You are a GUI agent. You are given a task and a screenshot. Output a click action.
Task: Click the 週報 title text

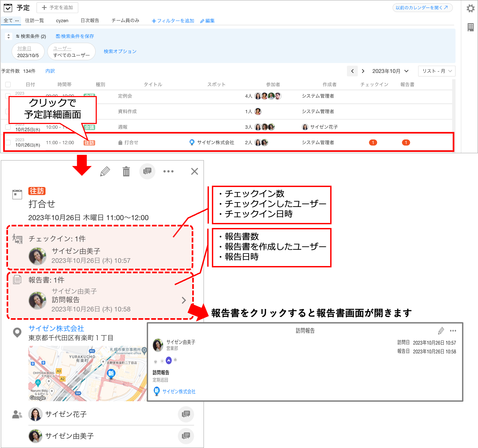click(123, 127)
